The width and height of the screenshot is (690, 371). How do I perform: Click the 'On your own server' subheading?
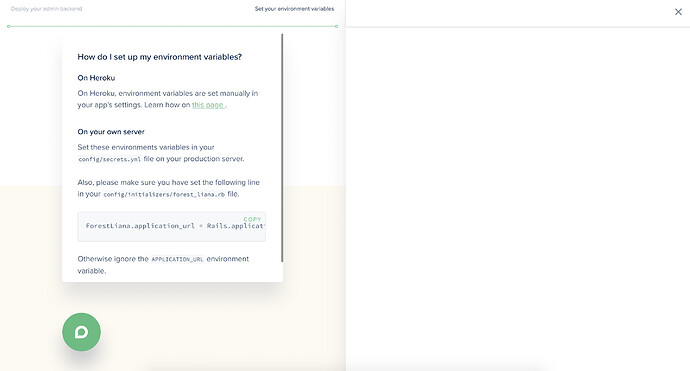click(111, 132)
